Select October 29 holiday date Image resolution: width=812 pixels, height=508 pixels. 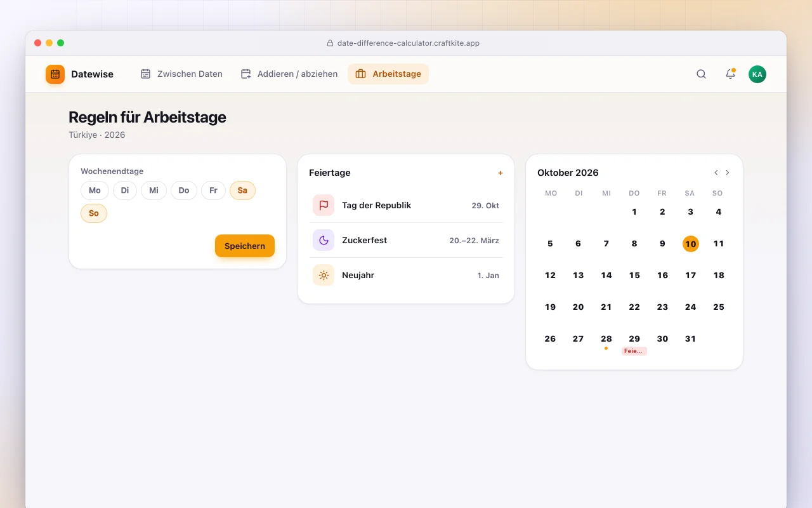634,343
